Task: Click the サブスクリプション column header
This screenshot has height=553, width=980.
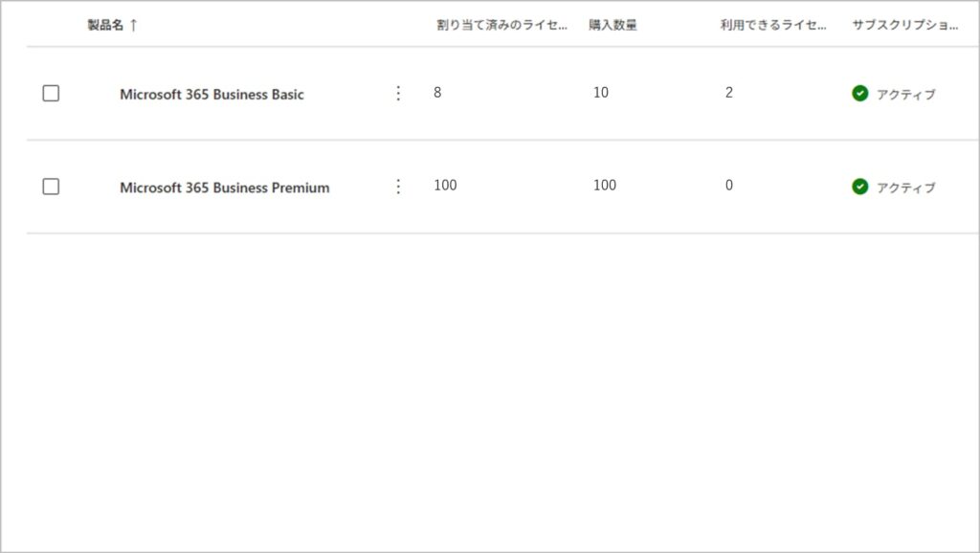Action: pyautogui.click(x=904, y=26)
